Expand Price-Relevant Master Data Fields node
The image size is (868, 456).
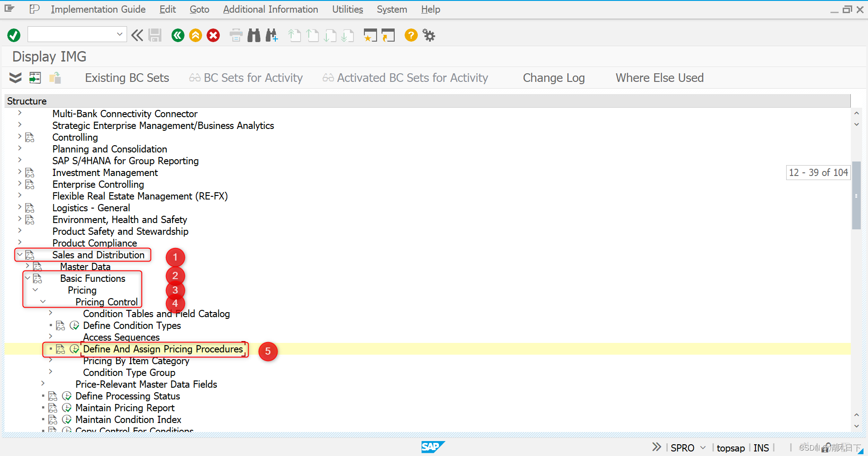coord(43,383)
